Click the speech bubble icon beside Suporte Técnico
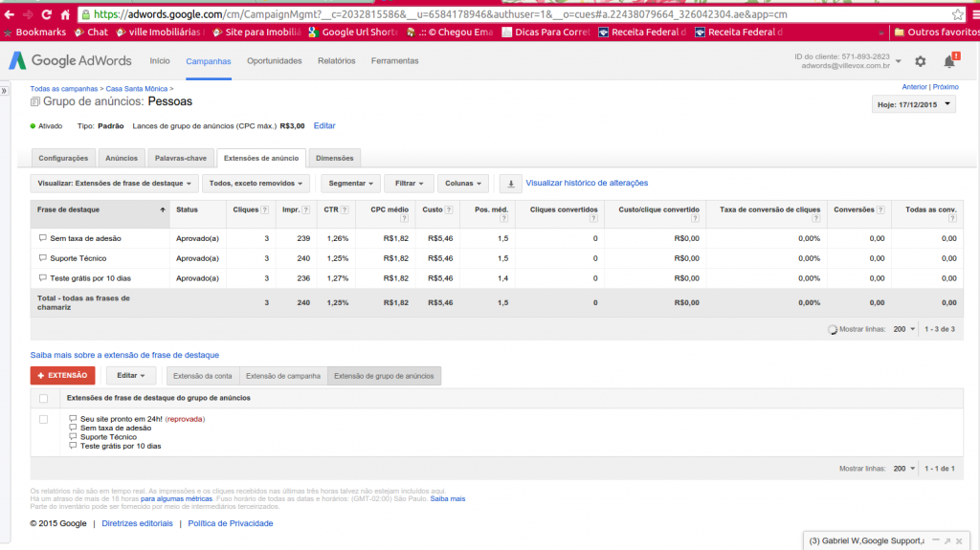Viewport: 980px width, 550px height. [42, 258]
